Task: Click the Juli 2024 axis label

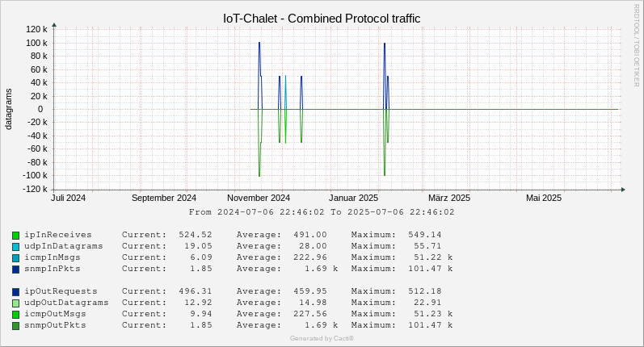Action: [68, 198]
